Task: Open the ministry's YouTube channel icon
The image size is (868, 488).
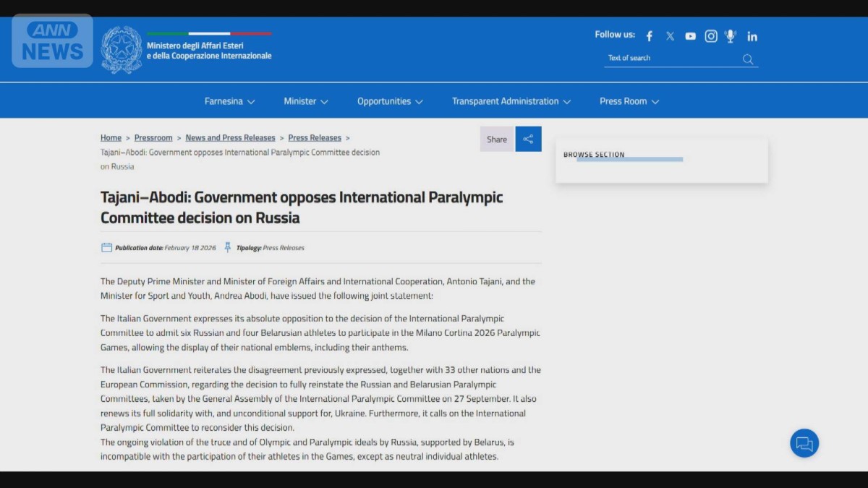Action: (x=690, y=35)
